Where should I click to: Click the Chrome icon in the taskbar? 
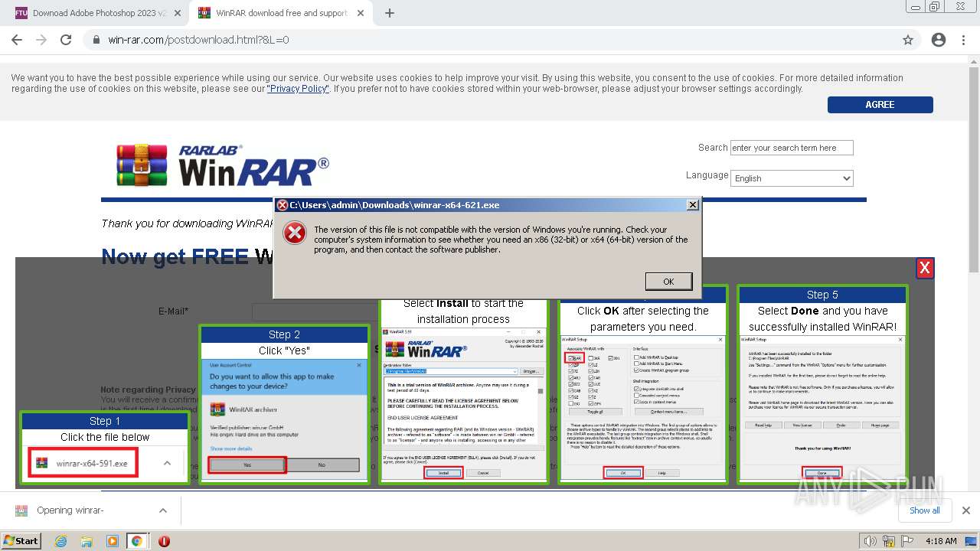pos(136,541)
